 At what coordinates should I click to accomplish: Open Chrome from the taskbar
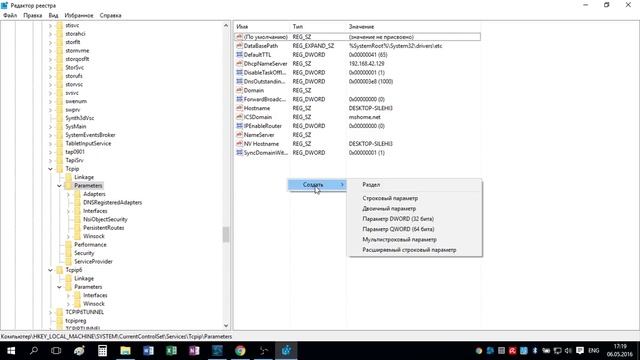[240, 351]
